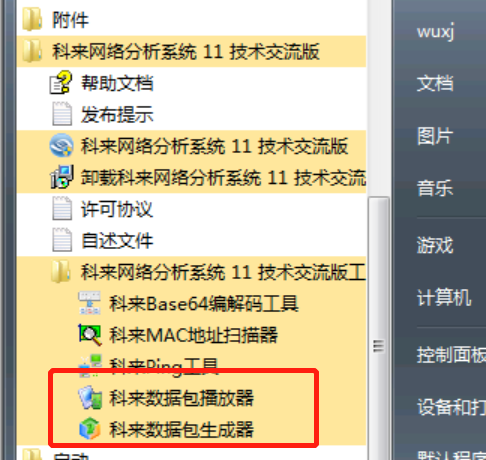Open the 自述文件 readme entry
Screen dimensions: 486x460
117,240
